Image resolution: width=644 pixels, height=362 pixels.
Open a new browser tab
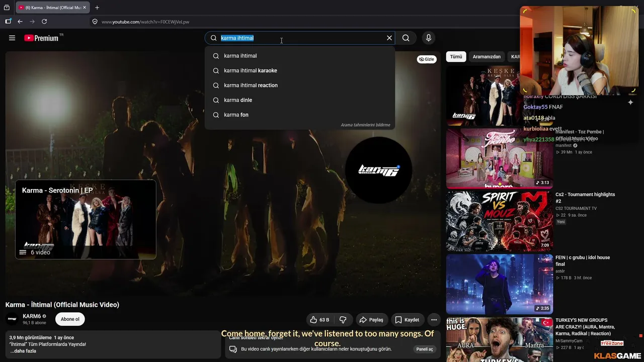tap(97, 8)
